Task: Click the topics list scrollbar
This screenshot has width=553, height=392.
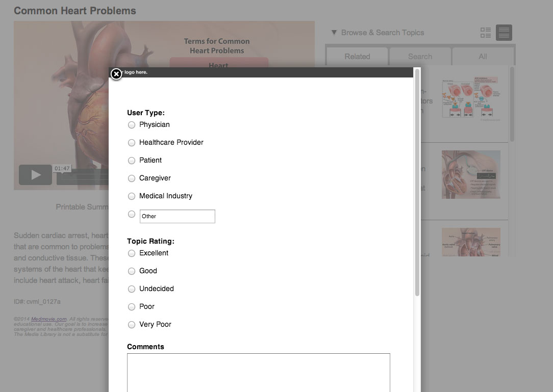Action: pos(512,104)
